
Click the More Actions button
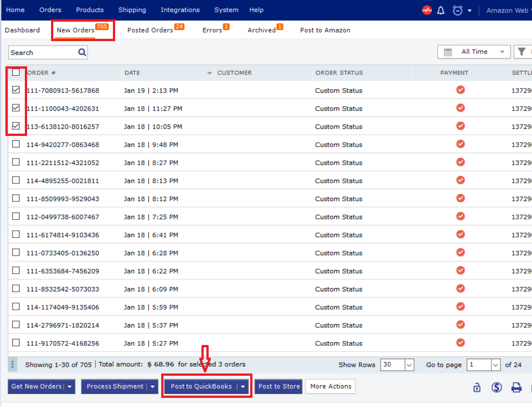click(331, 386)
